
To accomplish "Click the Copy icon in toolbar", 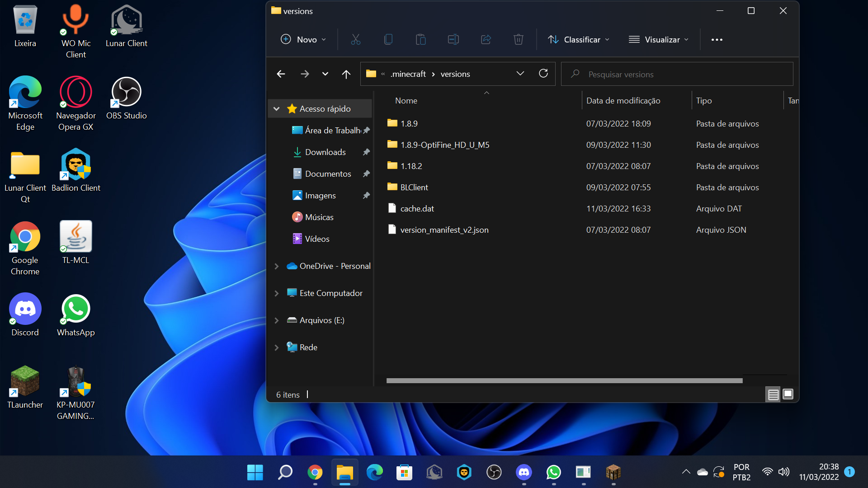I will (x=388, y=40).
